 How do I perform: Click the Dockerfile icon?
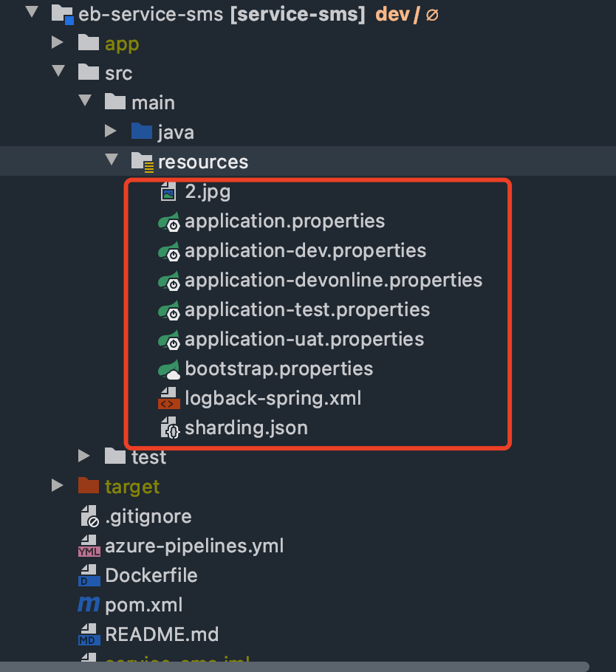coord(89,575)
